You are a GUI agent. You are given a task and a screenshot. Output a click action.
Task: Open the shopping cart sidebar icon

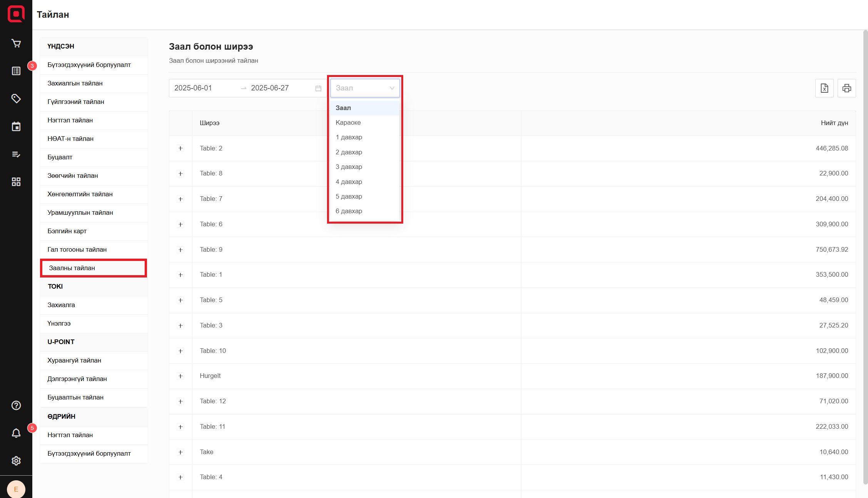(x=16, y=43)
